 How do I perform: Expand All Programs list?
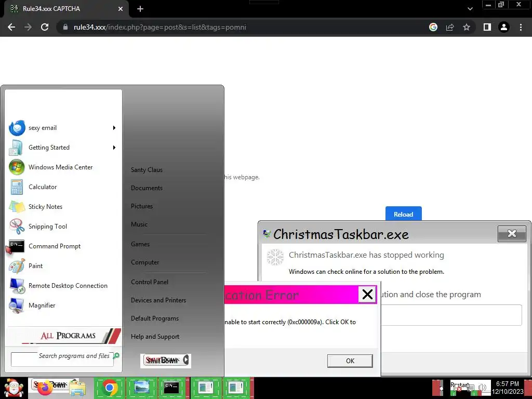point(64,336)
